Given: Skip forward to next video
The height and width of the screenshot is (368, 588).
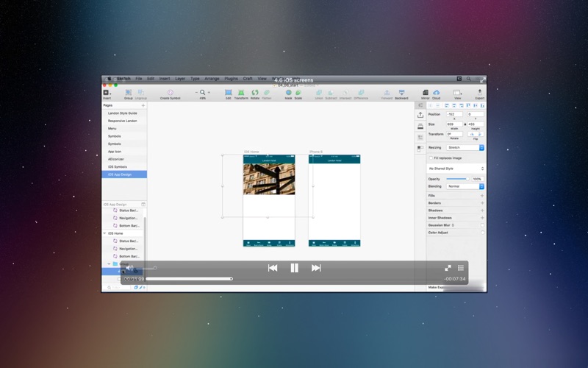Looking at the screenshot, I should 316,268.
